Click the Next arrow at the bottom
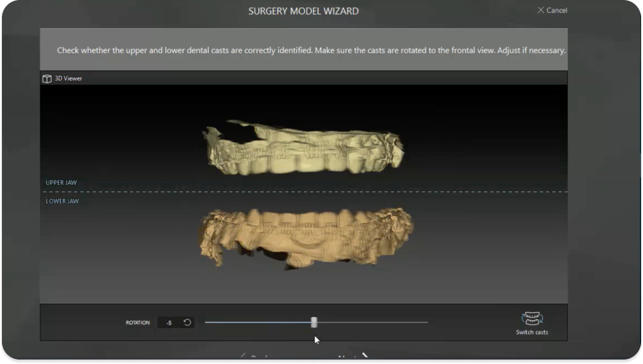Viewport: 643px width, 364px height. [x=364, y=356]
